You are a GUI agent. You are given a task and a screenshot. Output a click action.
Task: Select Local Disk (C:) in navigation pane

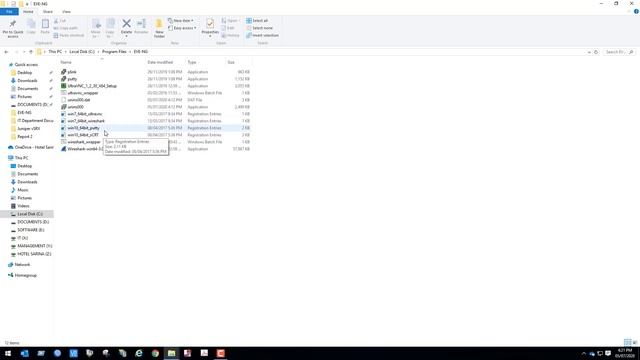pyautogui.click(x=30, y=214)
